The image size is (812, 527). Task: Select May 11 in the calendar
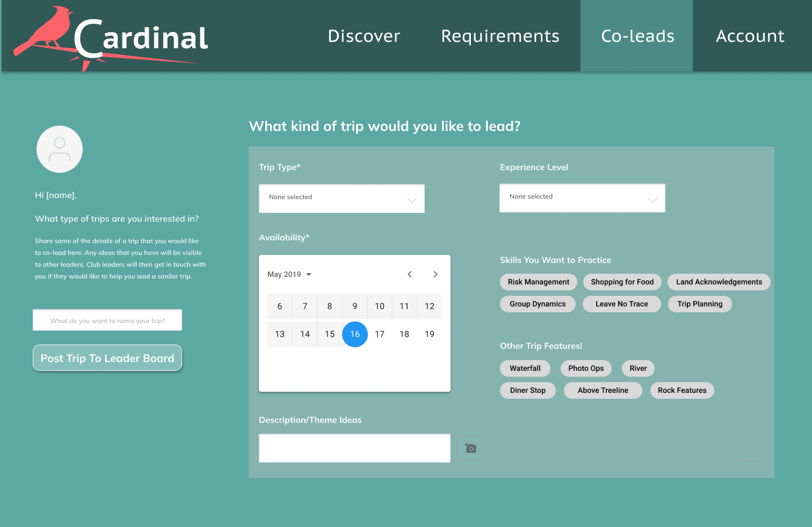tap(404, 306)
